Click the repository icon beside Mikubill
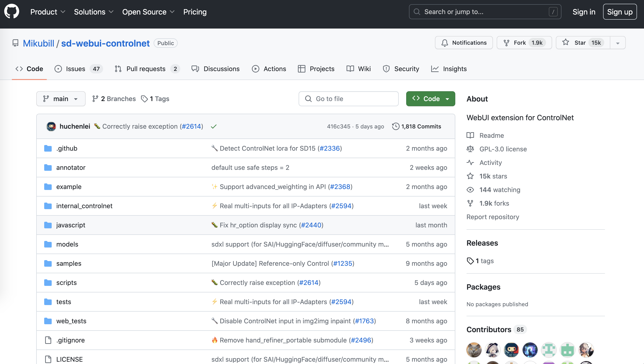644x364 pixels. pyautogui.click(x=15, y=43)
